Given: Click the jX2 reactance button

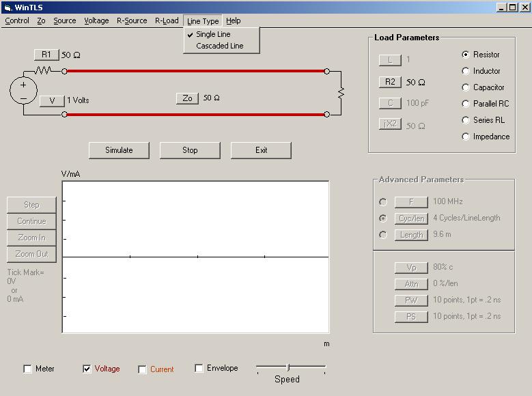Looking at the screenshot, I should tap(390, 124).
